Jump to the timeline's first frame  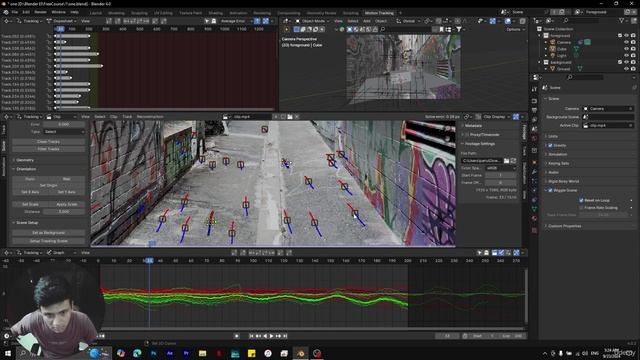click(251, 336)
